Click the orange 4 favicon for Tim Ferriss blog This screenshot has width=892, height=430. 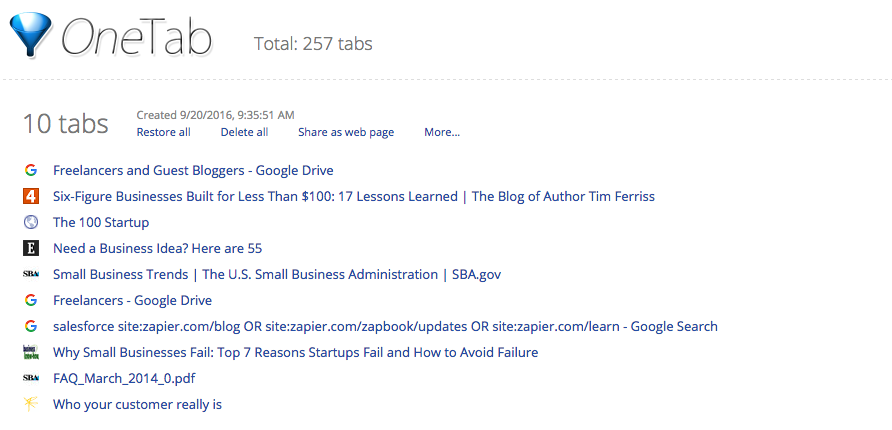click(31, 196)
